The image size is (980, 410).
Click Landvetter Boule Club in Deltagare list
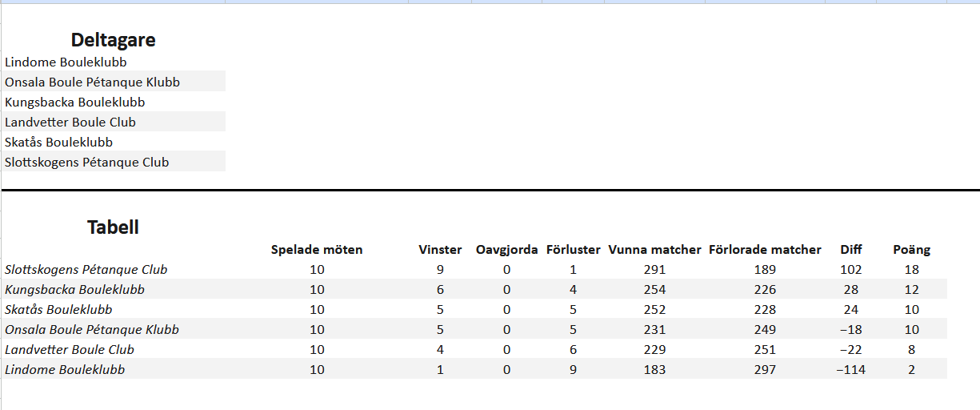tap(70, 122)
